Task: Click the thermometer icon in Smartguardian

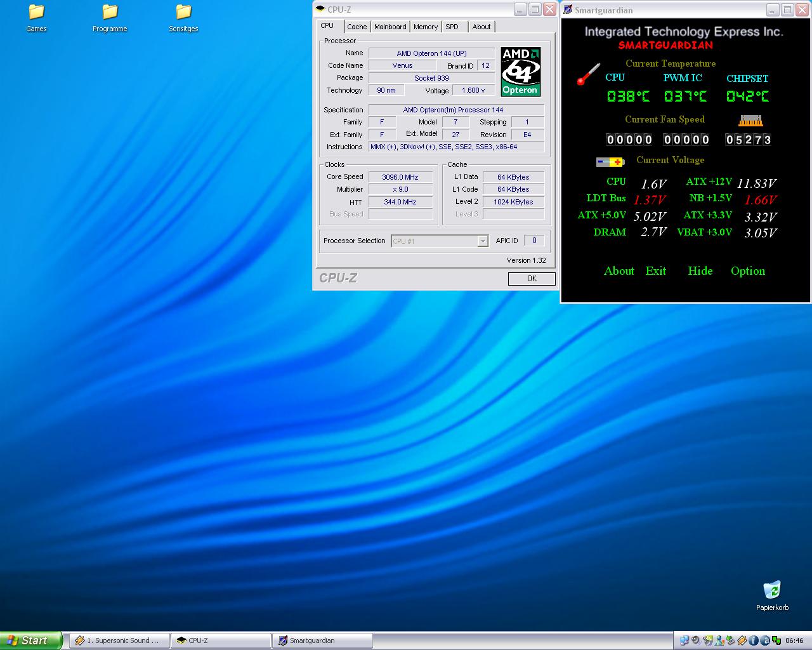Action: tap(588, 74)
